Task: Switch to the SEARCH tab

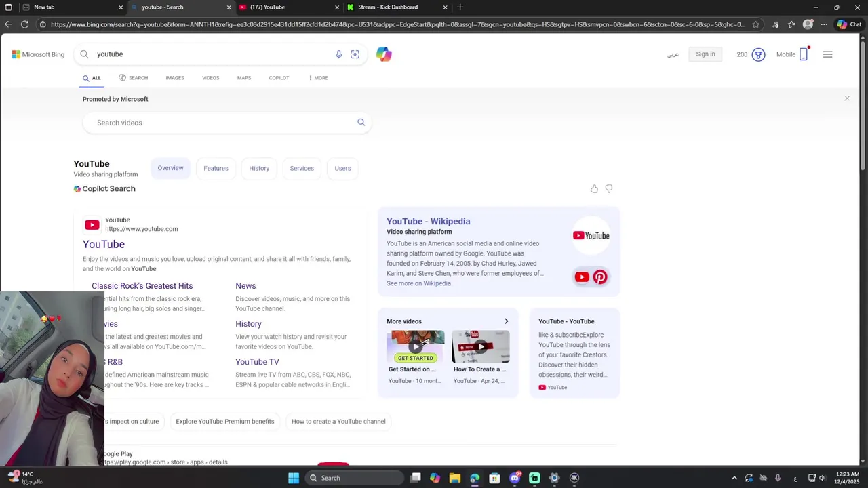Action: point(133,78)
